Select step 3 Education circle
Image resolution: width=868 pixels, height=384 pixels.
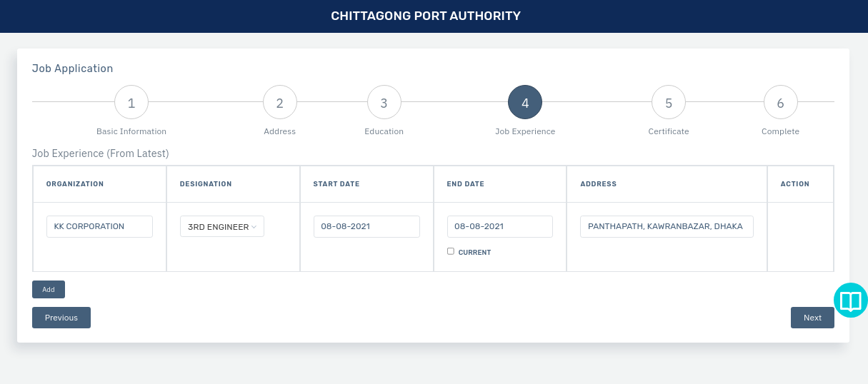pyautogui.click(x=384, y=103)
